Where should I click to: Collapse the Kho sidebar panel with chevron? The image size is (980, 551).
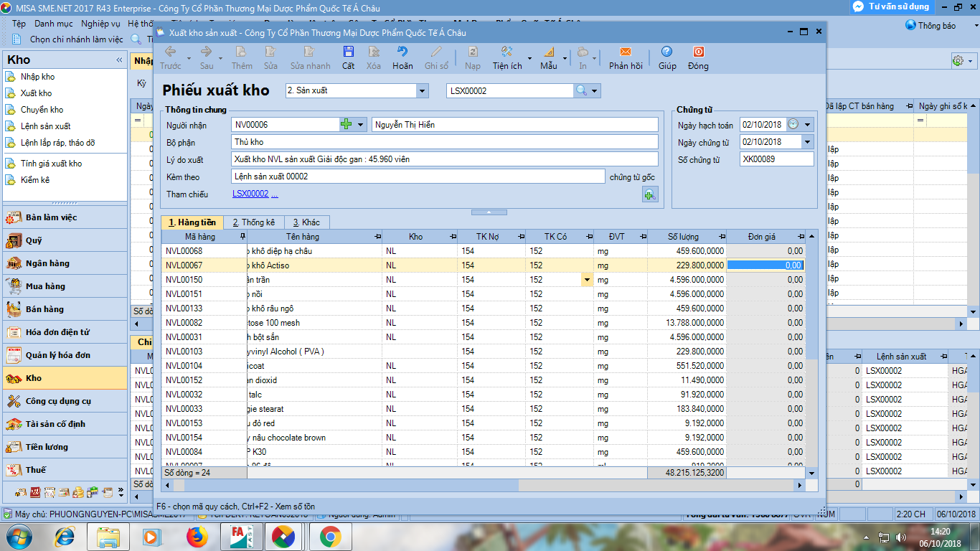(119, 60)
